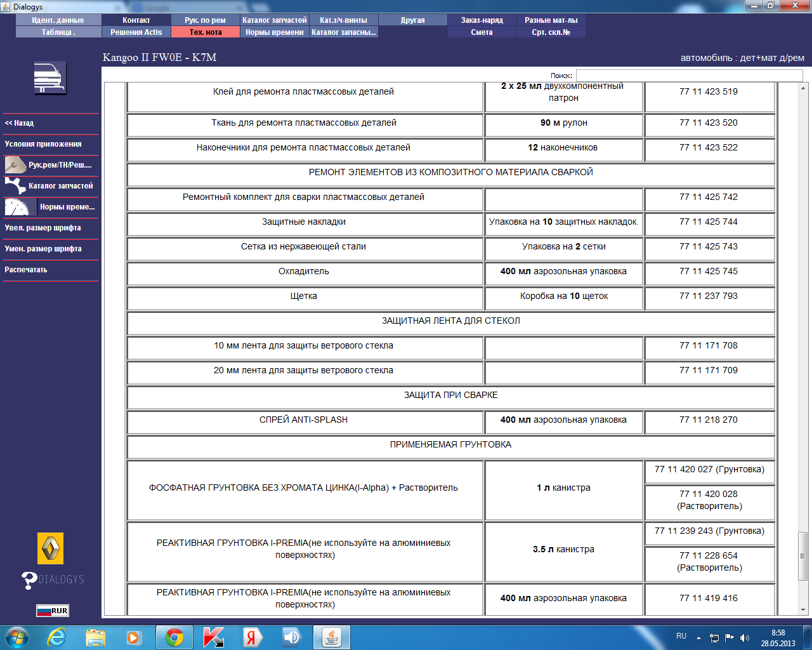Click the car vehicle icon in sidebar
The height and width of the screenshot is (650, 812).
pos(50,79)
